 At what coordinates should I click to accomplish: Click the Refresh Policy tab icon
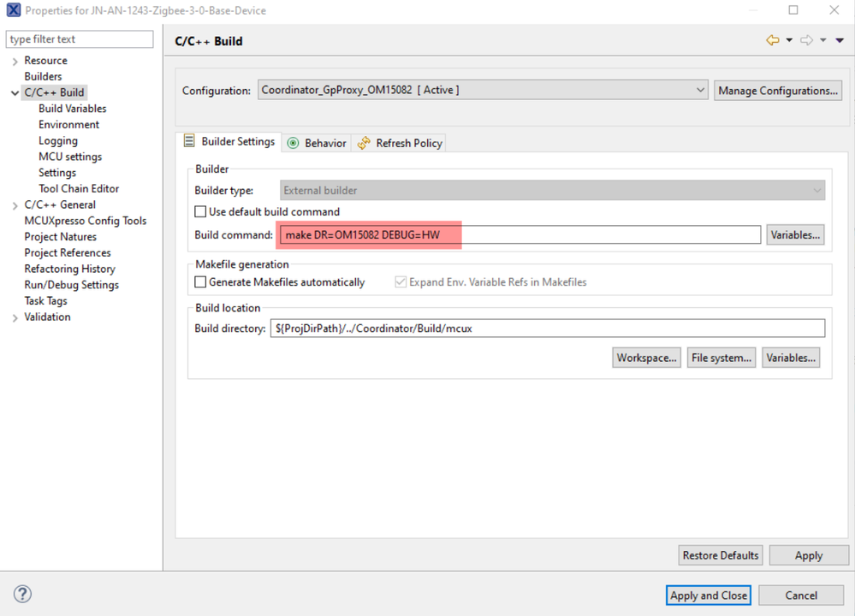pos(365,143)
